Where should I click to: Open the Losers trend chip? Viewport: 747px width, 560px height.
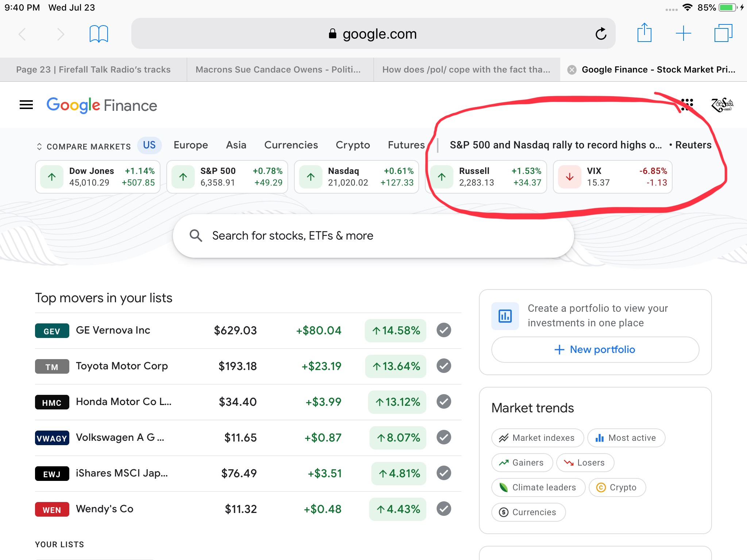click(x=585, y=463)
